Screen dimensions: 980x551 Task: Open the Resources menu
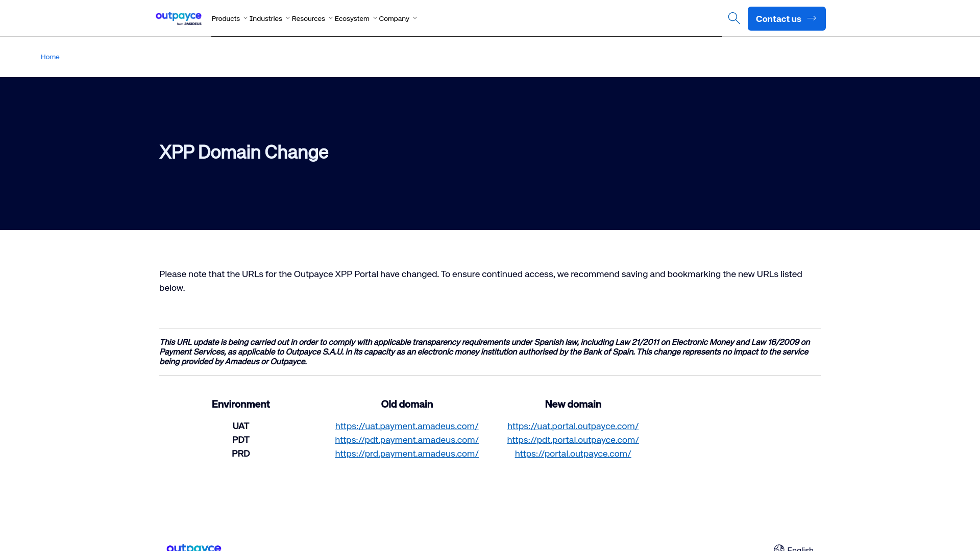[308, 18]
